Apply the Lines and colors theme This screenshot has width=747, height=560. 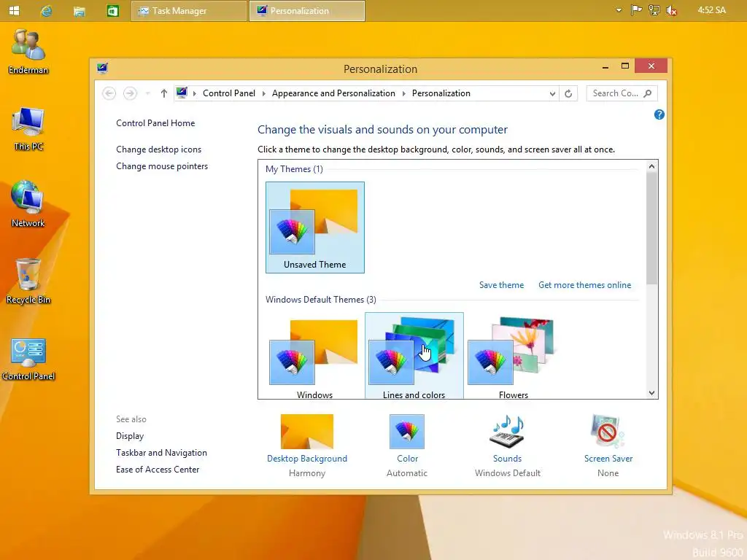click(414, 357)
